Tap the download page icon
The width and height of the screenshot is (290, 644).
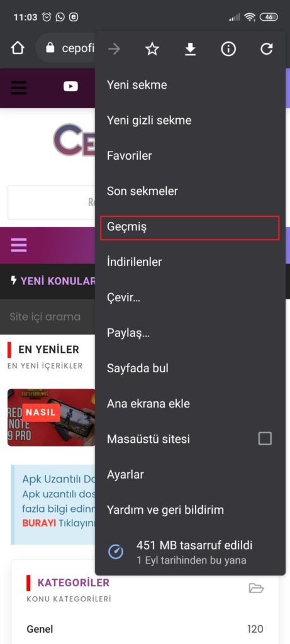click(190, 50)
